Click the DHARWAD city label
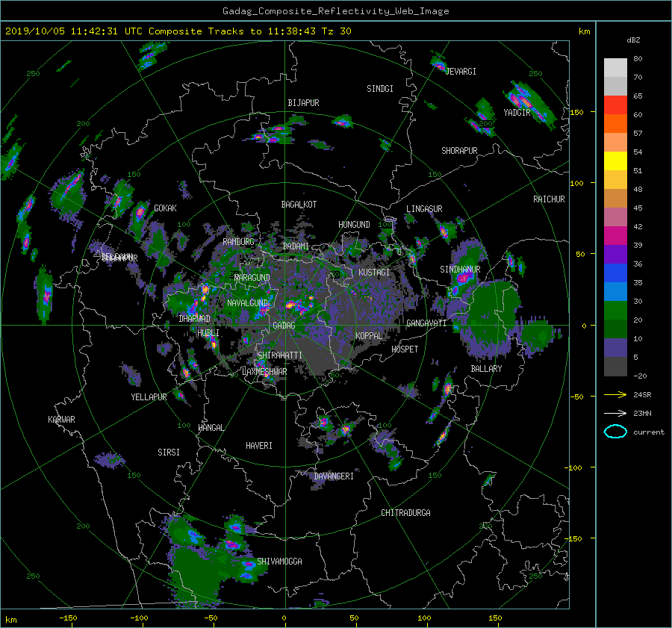Screen dimensions: 672x628 tap(194, 319)
